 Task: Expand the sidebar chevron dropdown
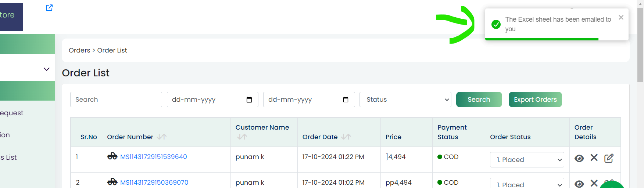click(46, 69)
